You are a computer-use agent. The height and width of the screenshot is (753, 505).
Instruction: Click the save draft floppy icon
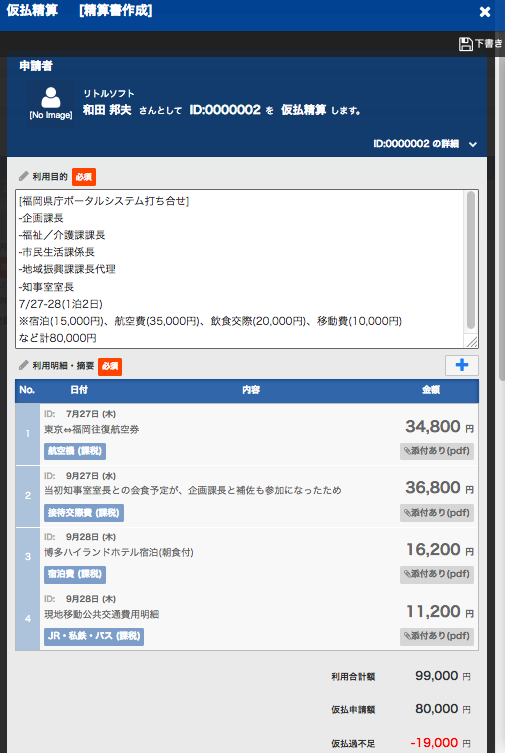click(466, 44)
